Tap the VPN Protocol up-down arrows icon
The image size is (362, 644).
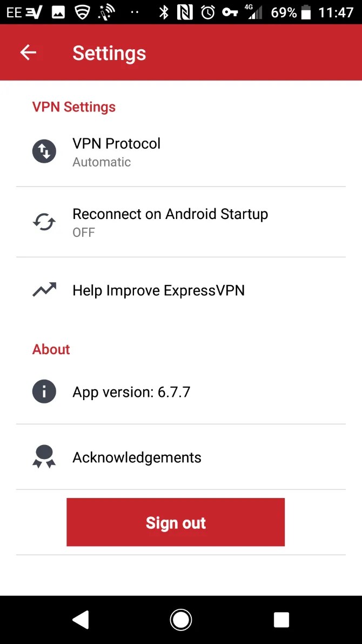tap(44, 151)
